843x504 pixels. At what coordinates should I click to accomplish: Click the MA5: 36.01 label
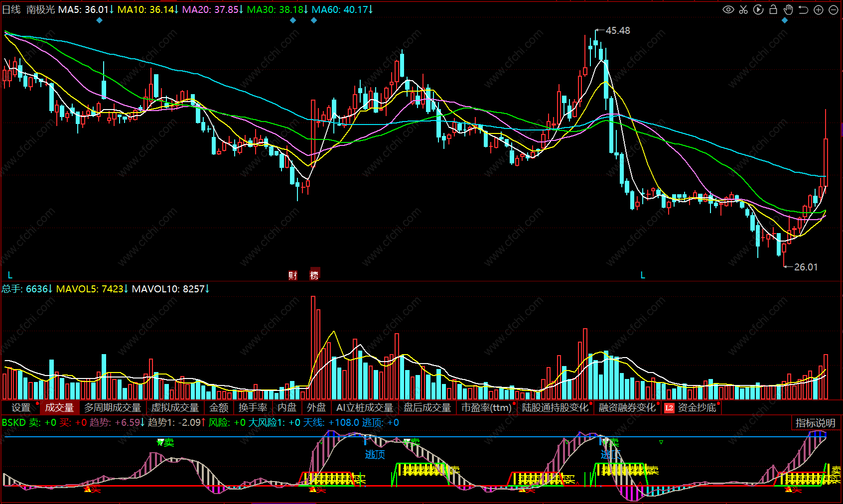point(86,9)
